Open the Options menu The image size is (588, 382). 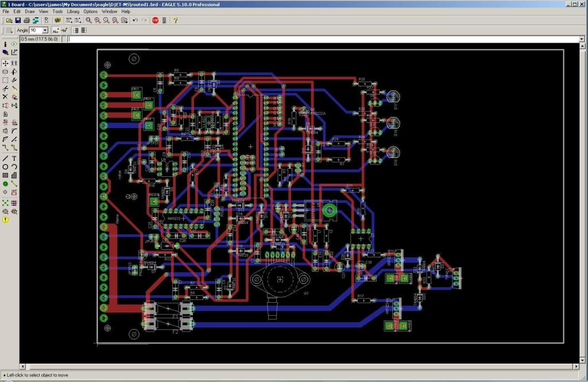pyautogui.click(x=90, y=11)
